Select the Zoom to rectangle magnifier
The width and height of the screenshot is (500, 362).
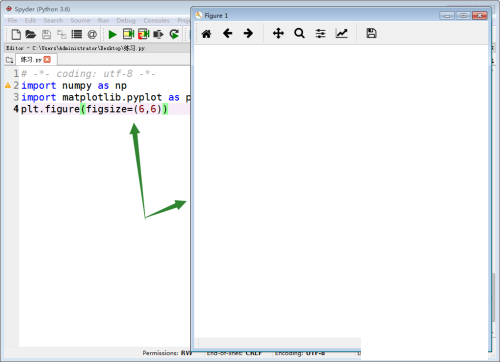(299, 33)
